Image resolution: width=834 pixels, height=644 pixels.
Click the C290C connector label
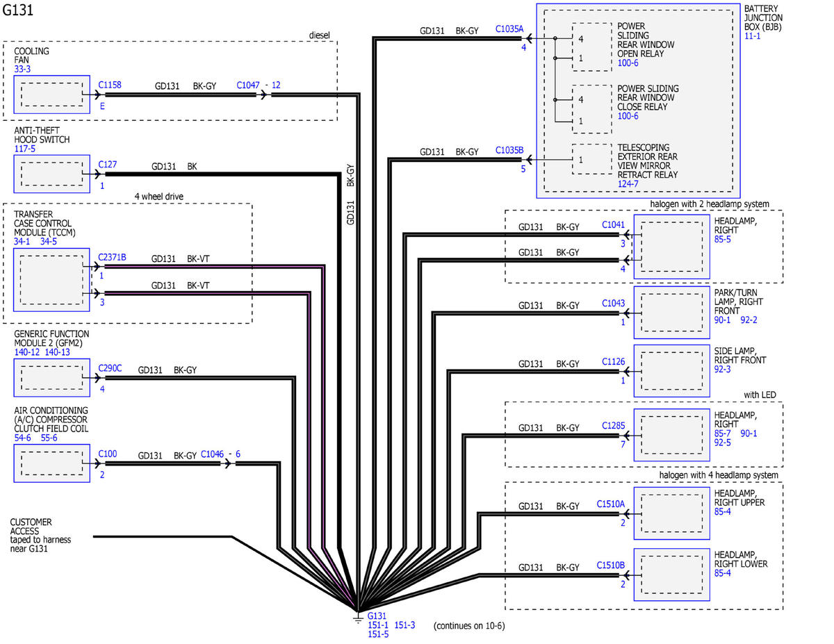[110, 368]
